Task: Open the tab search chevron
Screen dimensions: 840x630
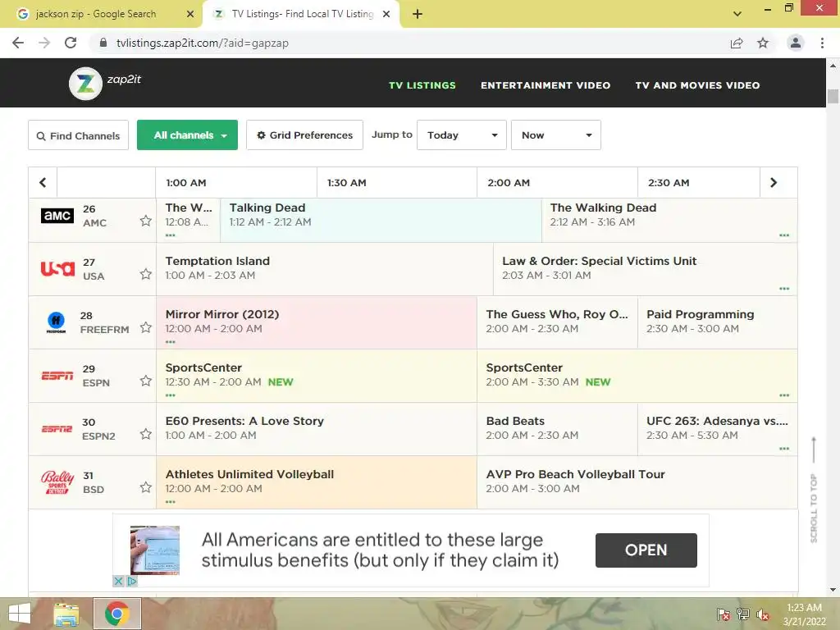Action: pos(737,14)
